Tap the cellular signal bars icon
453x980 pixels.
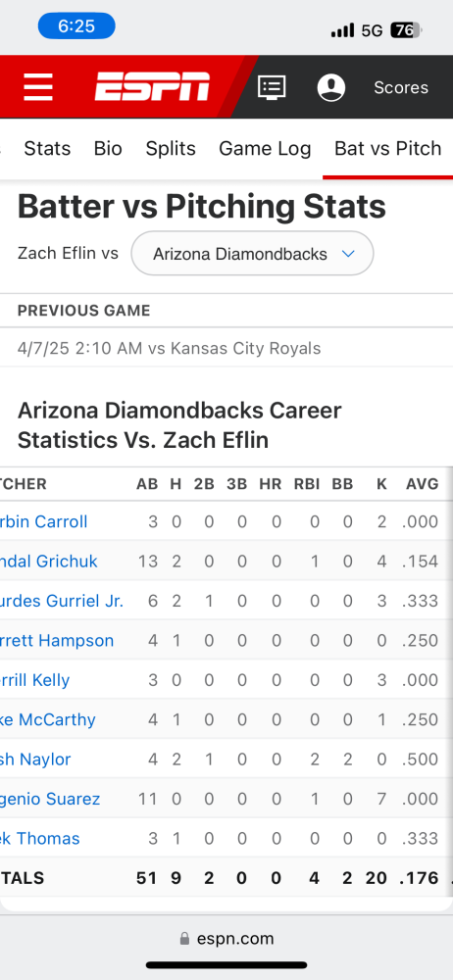pyautogui.click(x=342, y=30)
